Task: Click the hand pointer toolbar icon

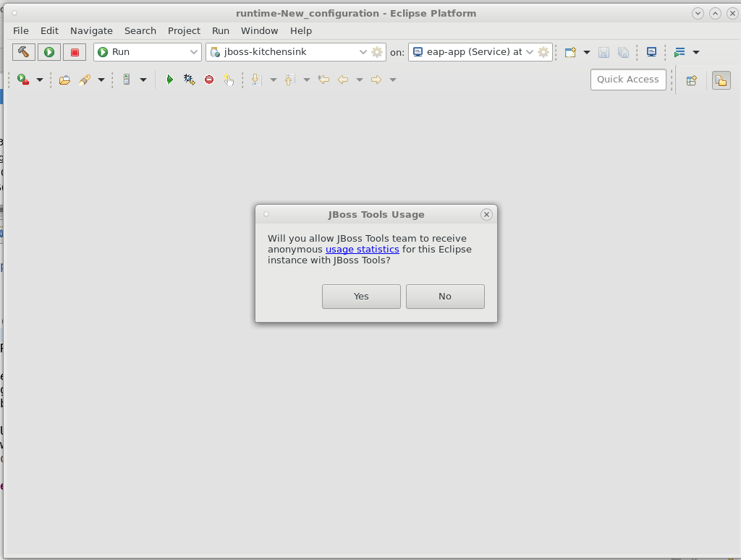Action: [x=229, y=80]
